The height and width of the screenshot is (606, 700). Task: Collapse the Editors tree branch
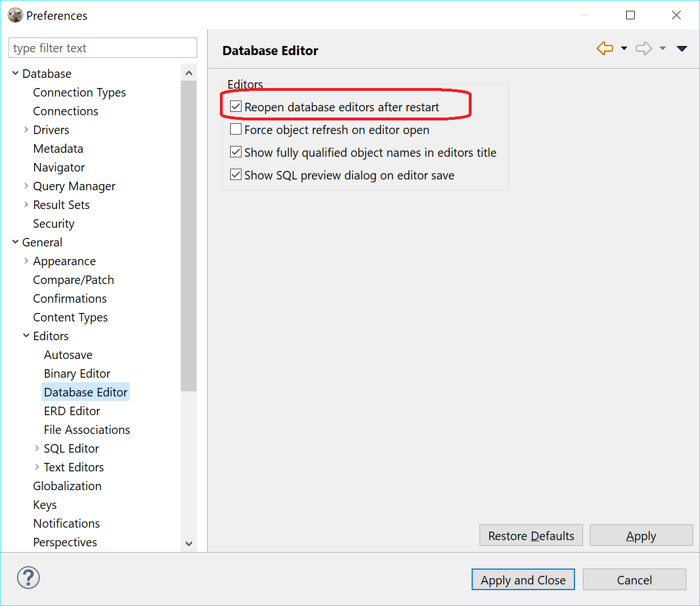pyautogui.click(x=26, y=336)
